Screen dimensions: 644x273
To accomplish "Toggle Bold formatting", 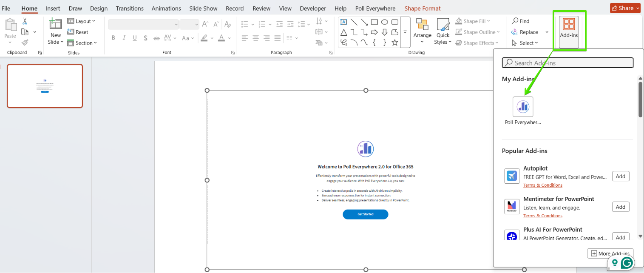I will 113,38.
